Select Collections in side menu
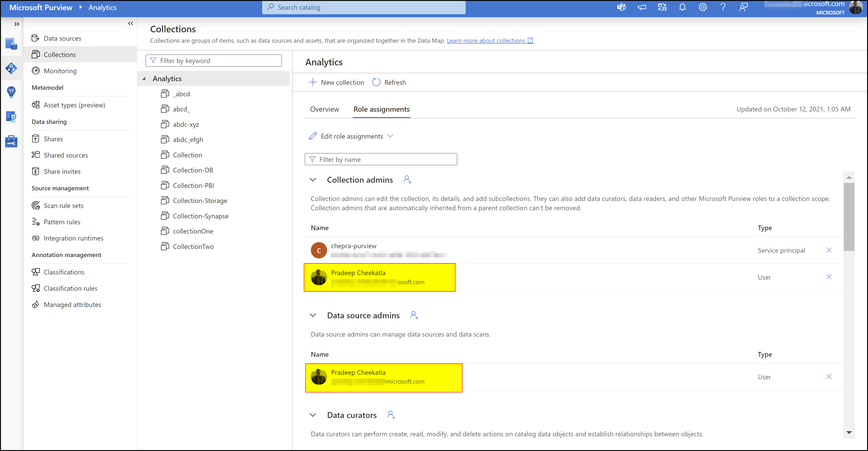 (x=80, y=54)
